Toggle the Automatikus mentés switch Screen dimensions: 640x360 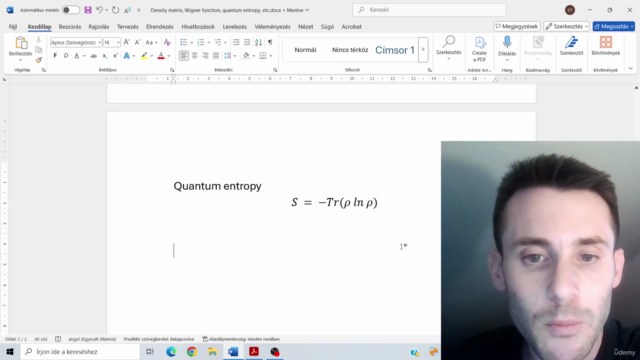click(x=71, y=10)
